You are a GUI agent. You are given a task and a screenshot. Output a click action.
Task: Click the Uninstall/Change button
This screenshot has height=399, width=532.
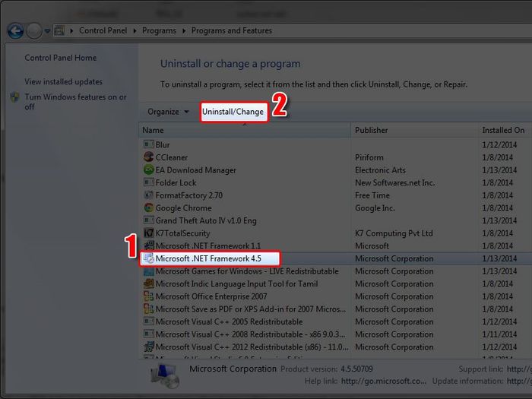click(x=233, y=112)
